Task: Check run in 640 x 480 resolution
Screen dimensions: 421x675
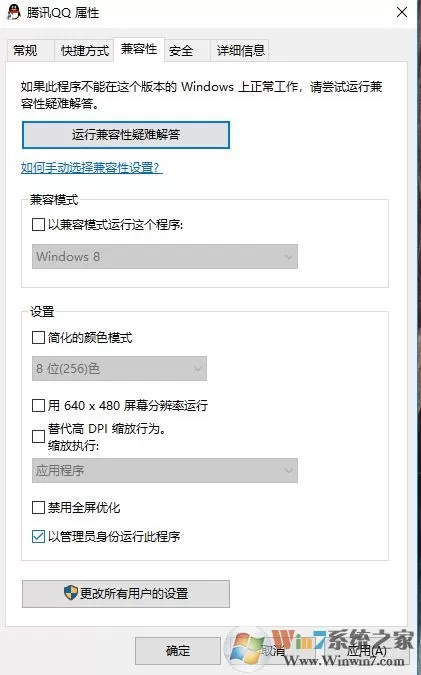Action: (x=38, y=405)
